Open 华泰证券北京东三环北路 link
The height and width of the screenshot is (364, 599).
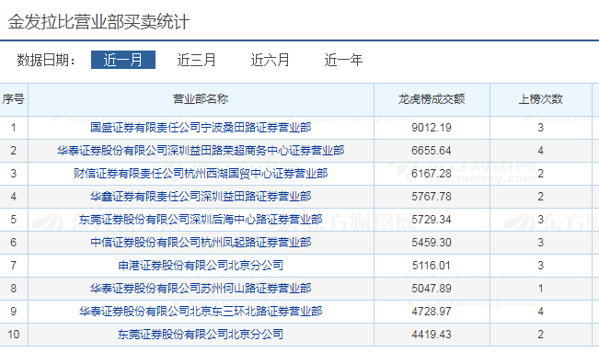click(201, 312)
